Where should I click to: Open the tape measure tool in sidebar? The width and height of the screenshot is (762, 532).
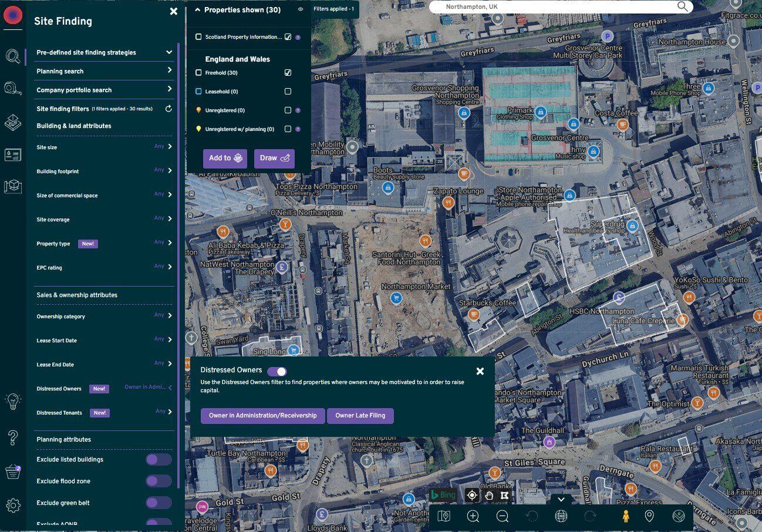tap(13, 89)
